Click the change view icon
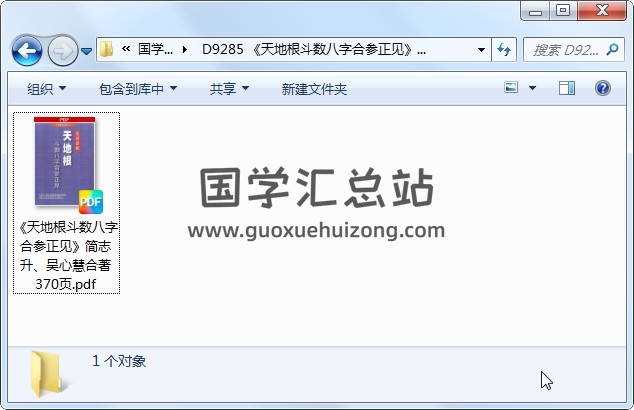Viewport: 634px width, 410px height. [511, 87]
